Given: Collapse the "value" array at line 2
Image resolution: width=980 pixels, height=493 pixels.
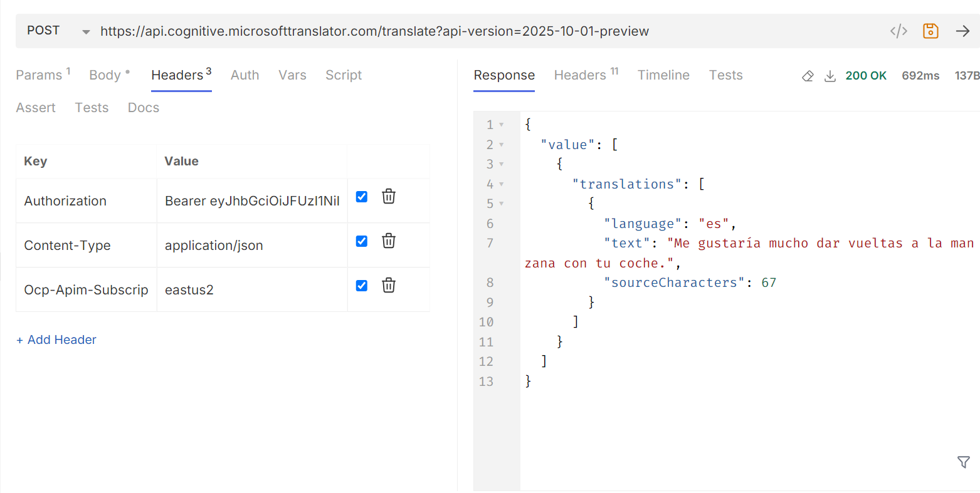Looking at the screenshot, I should tap(502, 145).
